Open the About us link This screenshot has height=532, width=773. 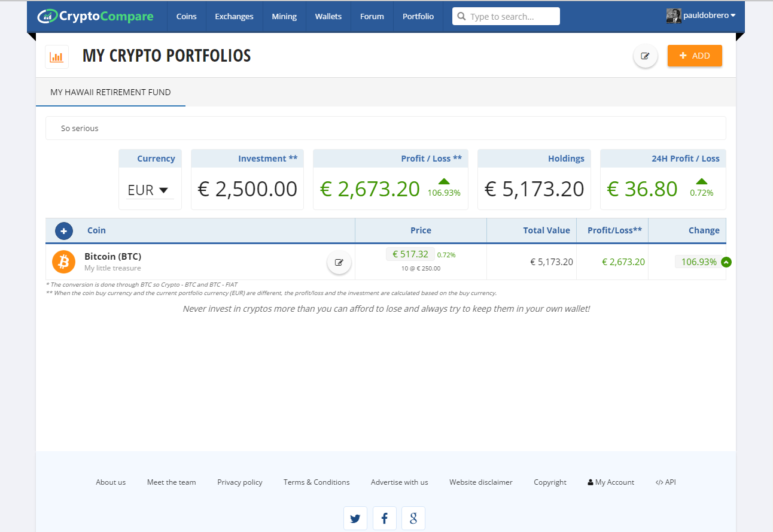[111, 482]
